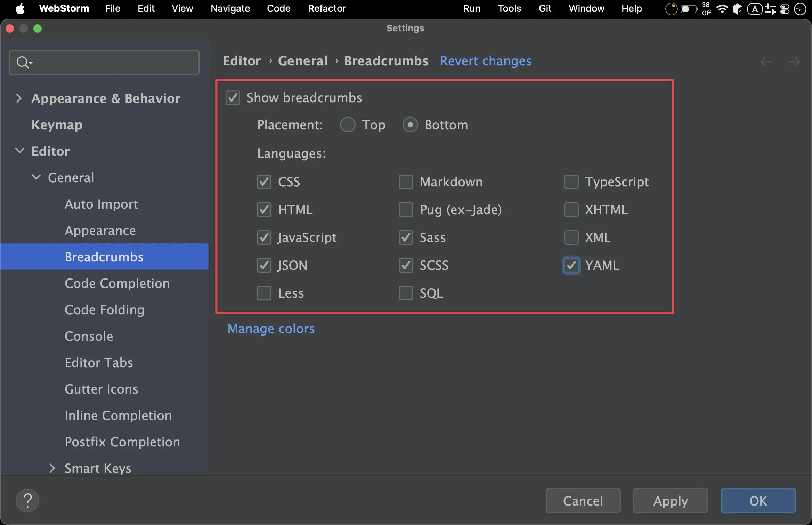The width and height of the screenshot is (812, 525).
Task: Click the Wi-Fi icon in menu bar
Action: (722, 9)
